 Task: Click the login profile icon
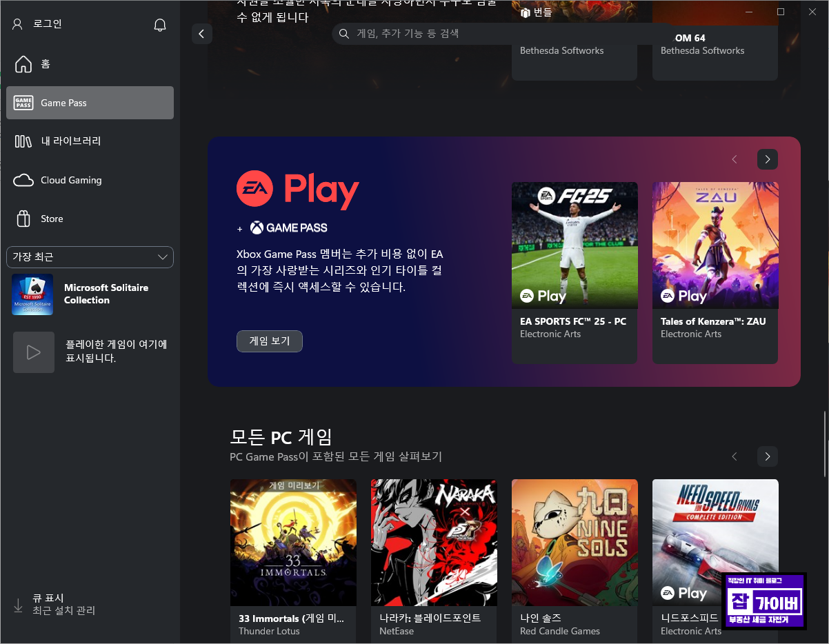point(18,24)
